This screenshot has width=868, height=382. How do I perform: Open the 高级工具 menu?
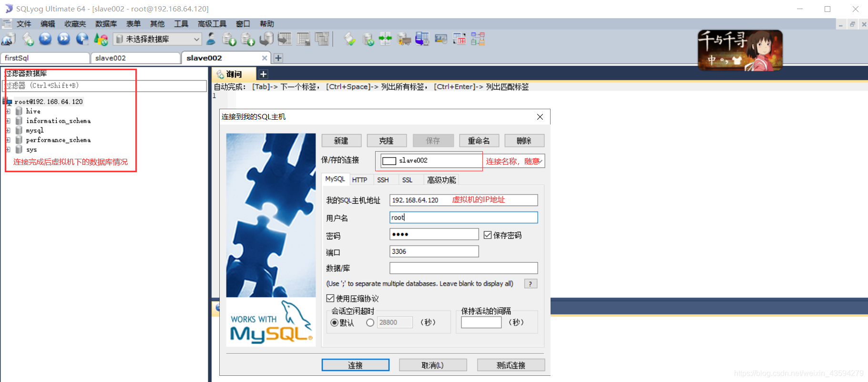click(x=212, y=24)
